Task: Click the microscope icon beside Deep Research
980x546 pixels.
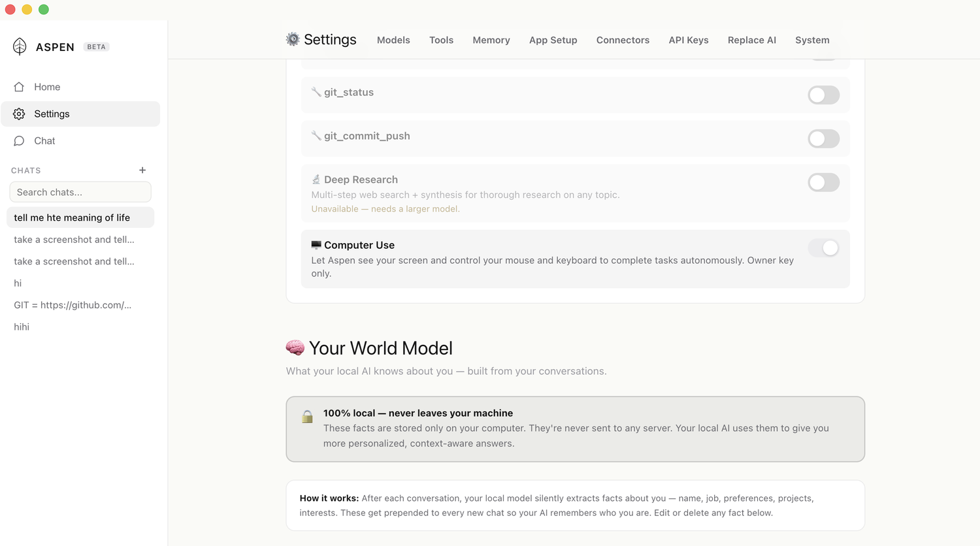Action: pos(316,180)
